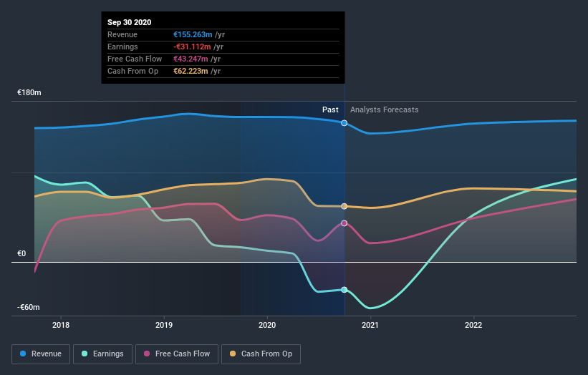Viewport: 588px width, 375px height.
Task: Click the 2018 x-axis label
Action: tap(61, 325)
